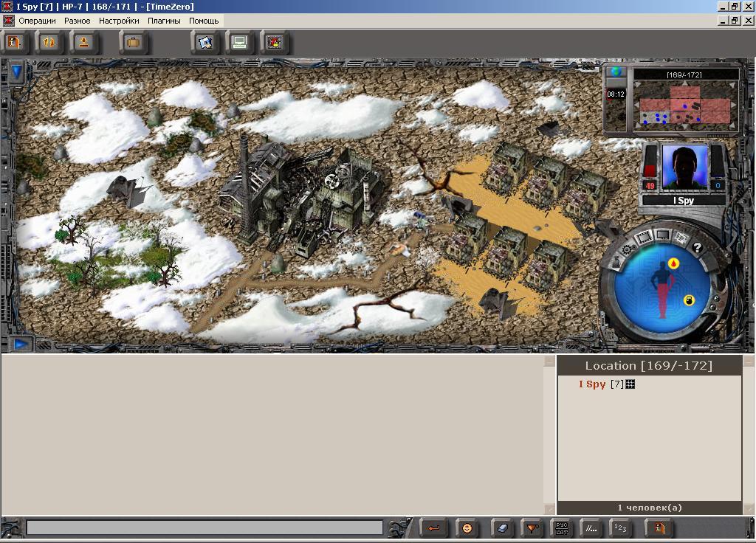The image size is (756, 543).
Task: Open the Плагины menu
Action: (x=164, y=21)
